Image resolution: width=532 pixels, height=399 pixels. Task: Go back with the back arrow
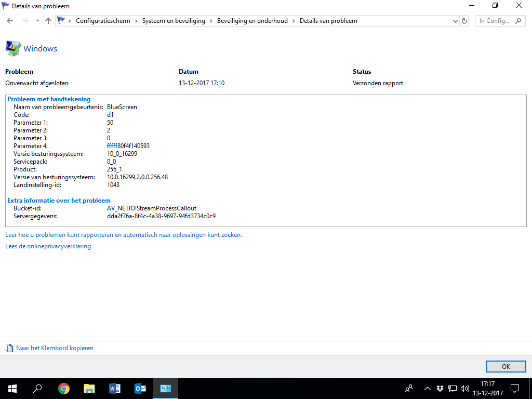tap(10, 21)
